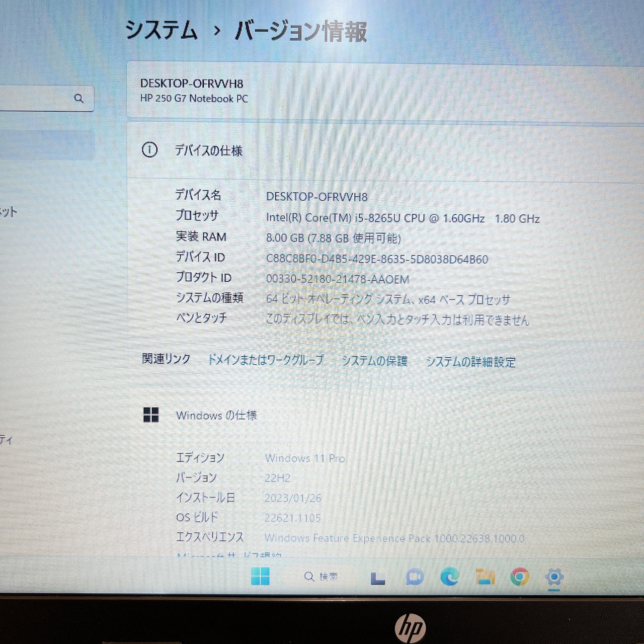Click the プロセッサ label
This screenshot has width=644, height=644.
coord(197,215)
